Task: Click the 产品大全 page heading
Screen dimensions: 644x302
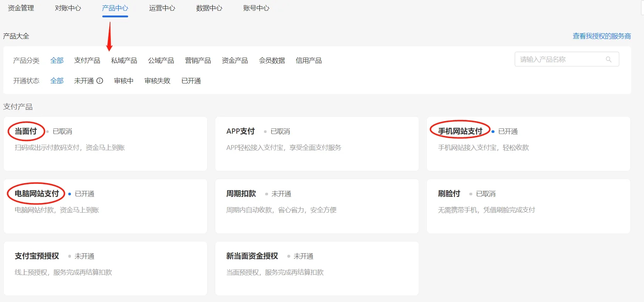Action: (x=16, y=36)
